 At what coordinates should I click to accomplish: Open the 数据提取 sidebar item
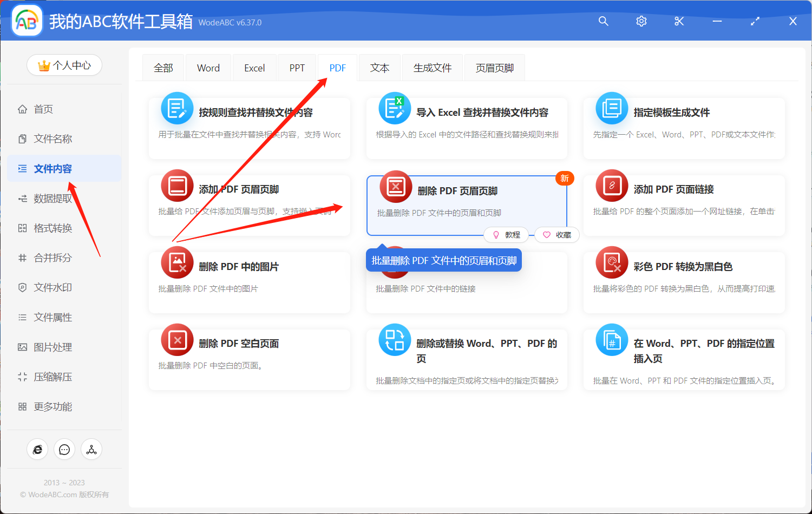[x=49, y=198]
